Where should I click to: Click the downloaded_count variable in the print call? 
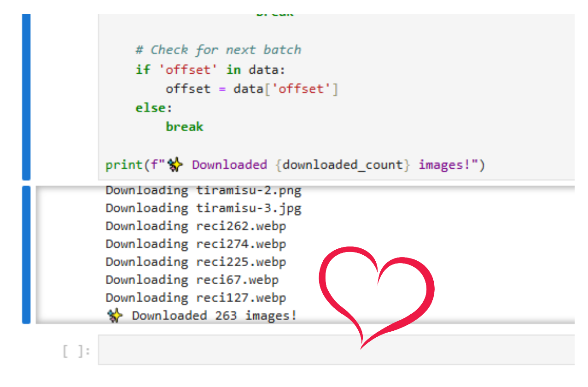tap(343, 164)
